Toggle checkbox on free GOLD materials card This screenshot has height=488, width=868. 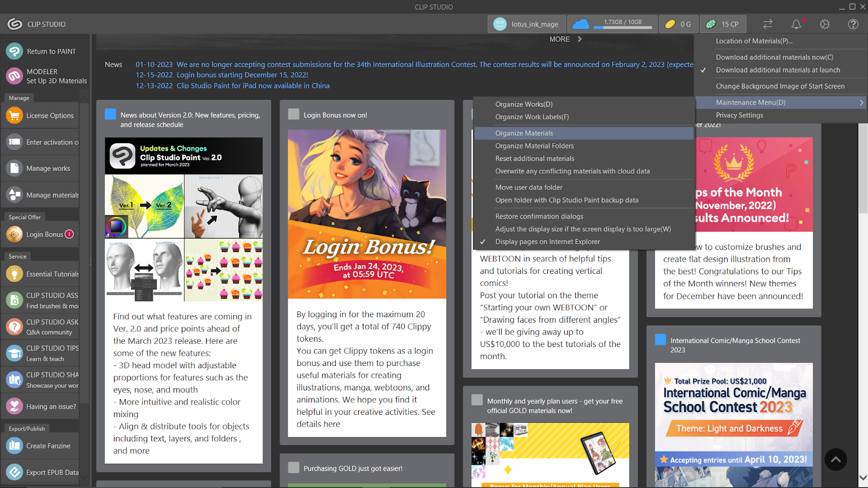477,400
